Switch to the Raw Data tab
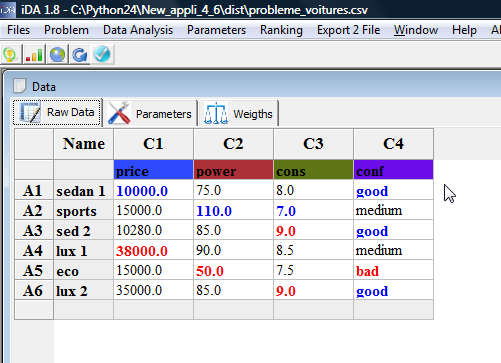This screenshot has width=501, height=363. (x=57, y=112)
